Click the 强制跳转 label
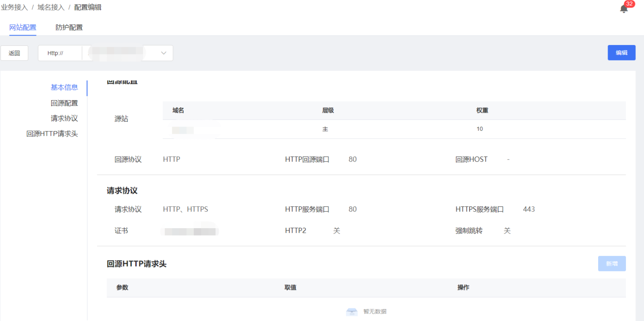644x321 pixels. coord(469,231)
